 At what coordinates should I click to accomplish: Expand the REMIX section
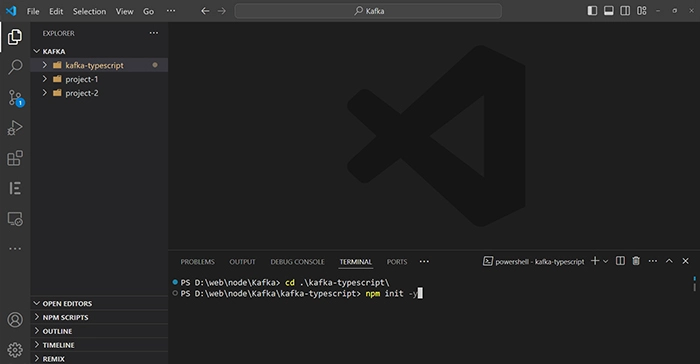[99, 358]
